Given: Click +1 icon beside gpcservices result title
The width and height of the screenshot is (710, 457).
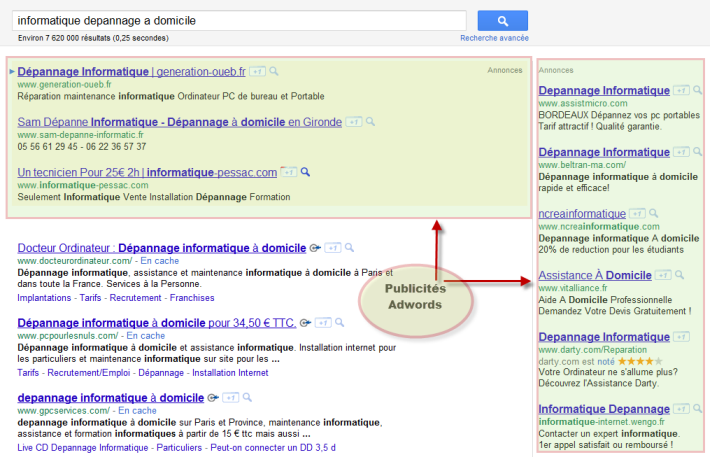Looking at the screenshot, I should pyautogui.click(x=230, y=398).
